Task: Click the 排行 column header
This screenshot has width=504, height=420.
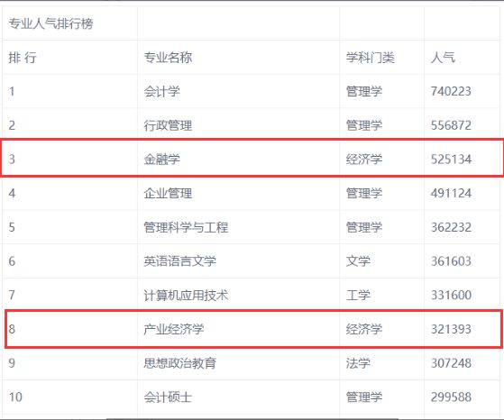Action: 23,58
